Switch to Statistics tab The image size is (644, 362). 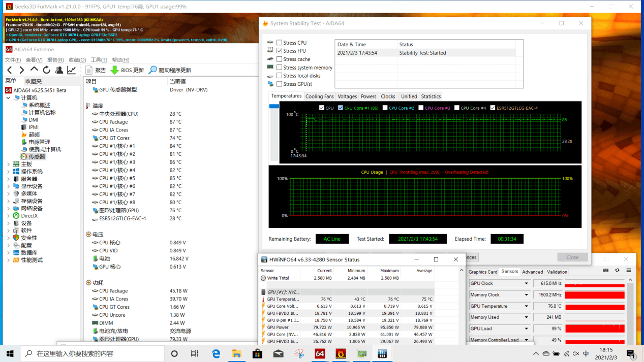pyautogui.click(x=431, y=96)
